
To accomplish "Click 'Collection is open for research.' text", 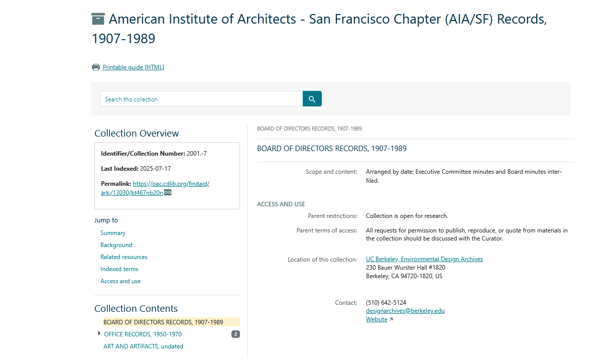I will click(x=407, y=216).
